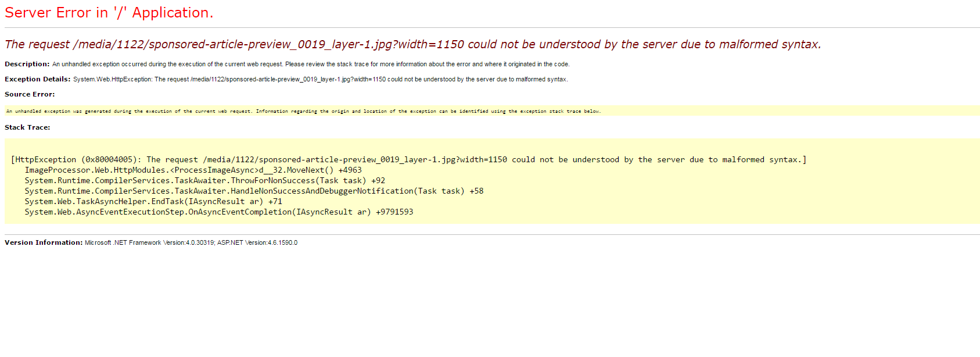
Task: Click the 'ThrowForNonSuccess(Task task) +92' line
Action: tap(204, 181)
